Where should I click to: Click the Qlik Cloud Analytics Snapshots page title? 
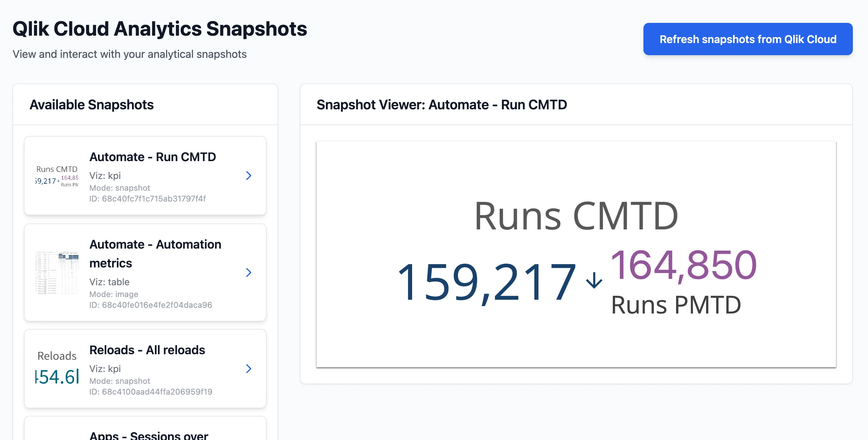(x=160, y=29)
